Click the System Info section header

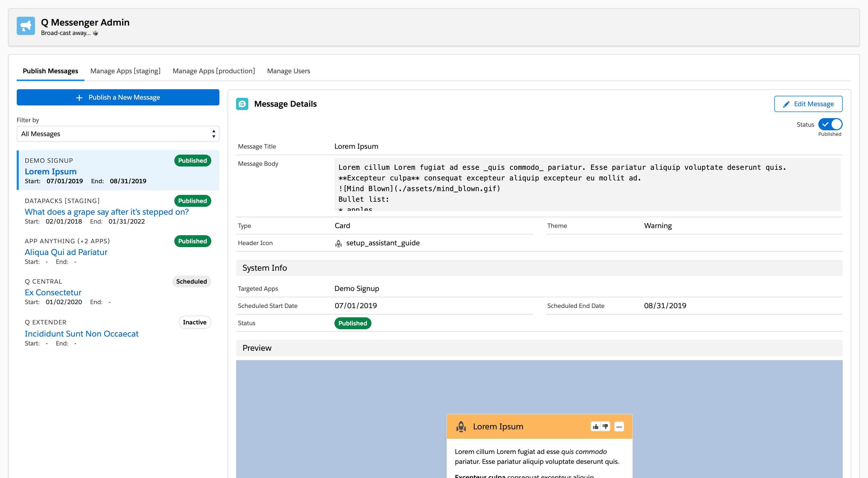539,268
